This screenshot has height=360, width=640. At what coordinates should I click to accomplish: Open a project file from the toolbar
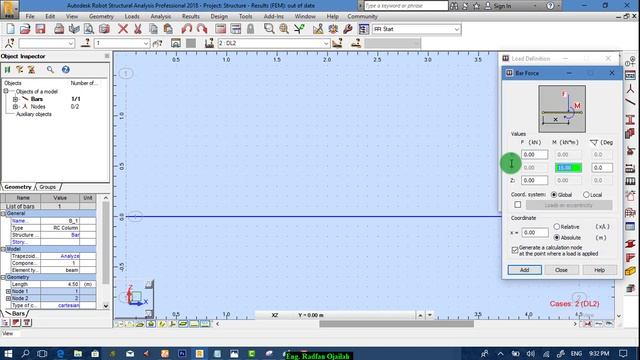(25, 29)
